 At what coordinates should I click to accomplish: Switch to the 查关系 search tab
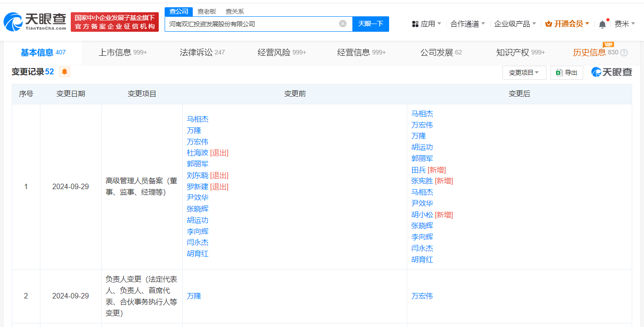(234, 11)
